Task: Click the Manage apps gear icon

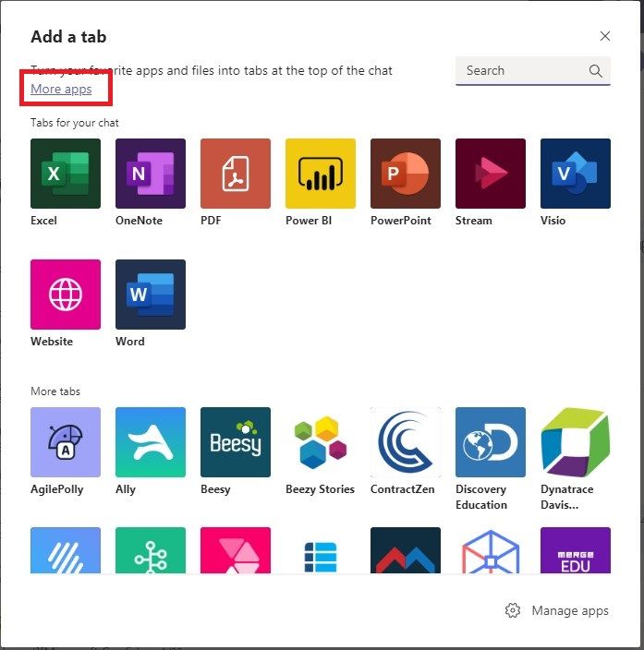Action: (x=513, y=610)
